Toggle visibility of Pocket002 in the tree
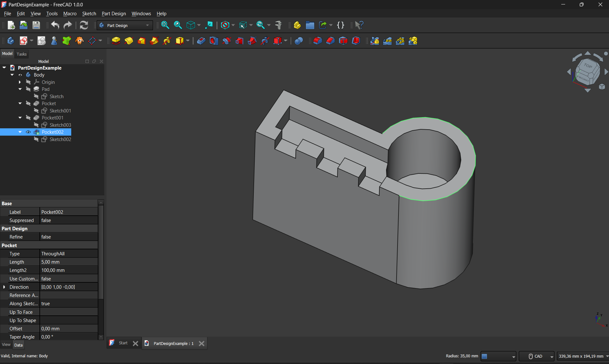609x364 pixels. [28, 132]
